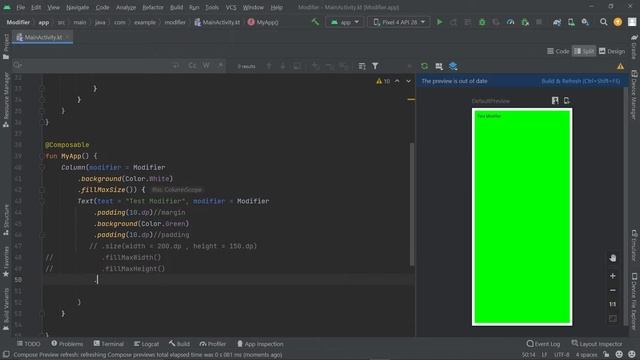Image resolution: width=640 pixels, height=360 pixels.
Task: Zoom in the preview with plus icon
Action: pos(613,276)
